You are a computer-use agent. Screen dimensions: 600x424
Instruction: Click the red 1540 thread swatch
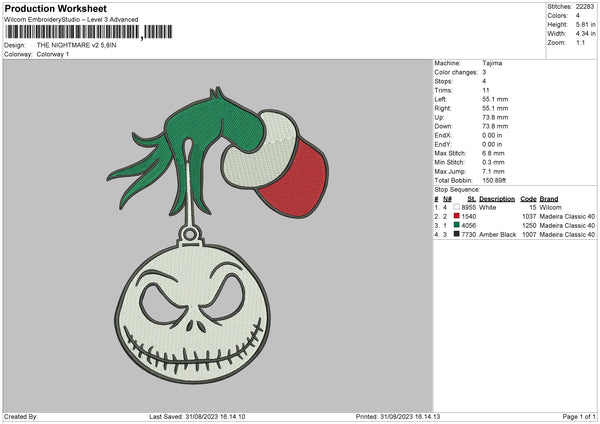[457, 216]
